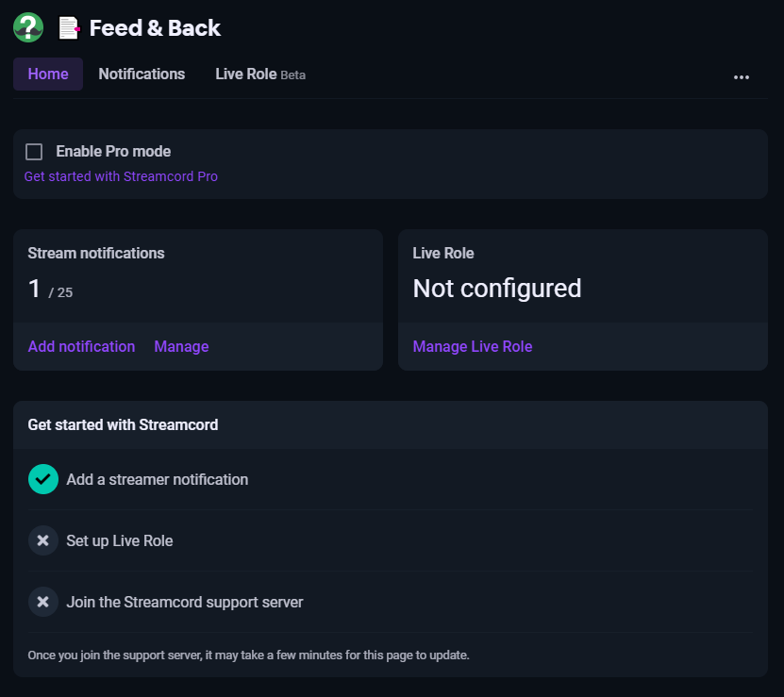Viewport: 784px width, 697px height.
Task: Click the document page icon beside Feed & Back
Action: [x=69, y=28]
